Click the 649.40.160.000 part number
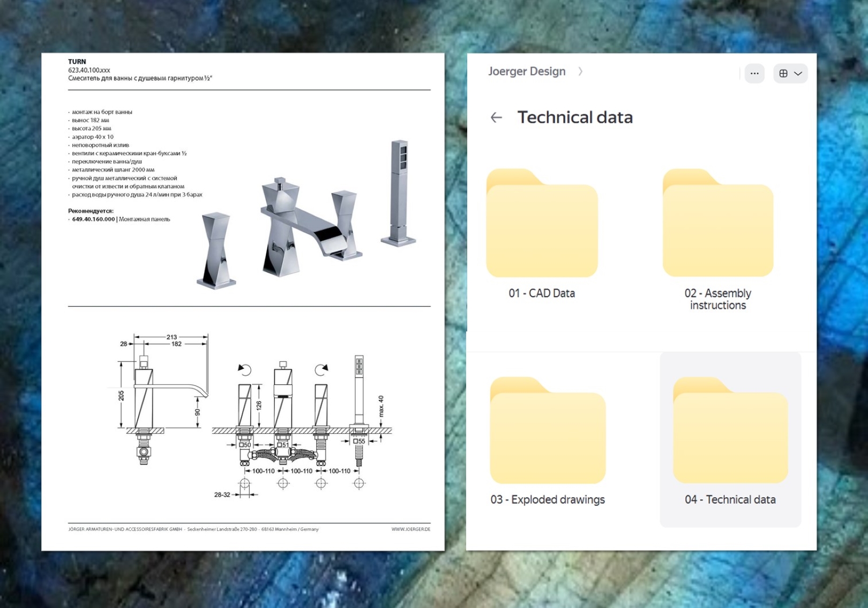Viewport: 868px width, 608px height. (x=93, y=219)
